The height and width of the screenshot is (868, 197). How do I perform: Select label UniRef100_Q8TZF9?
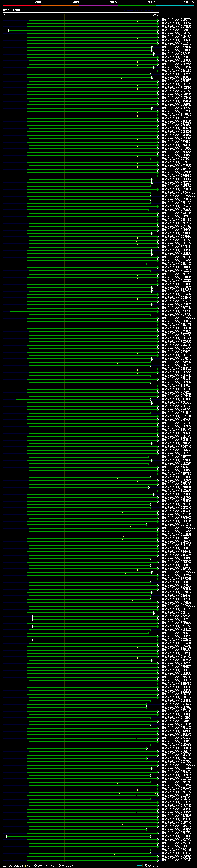[x=176, y=524]
